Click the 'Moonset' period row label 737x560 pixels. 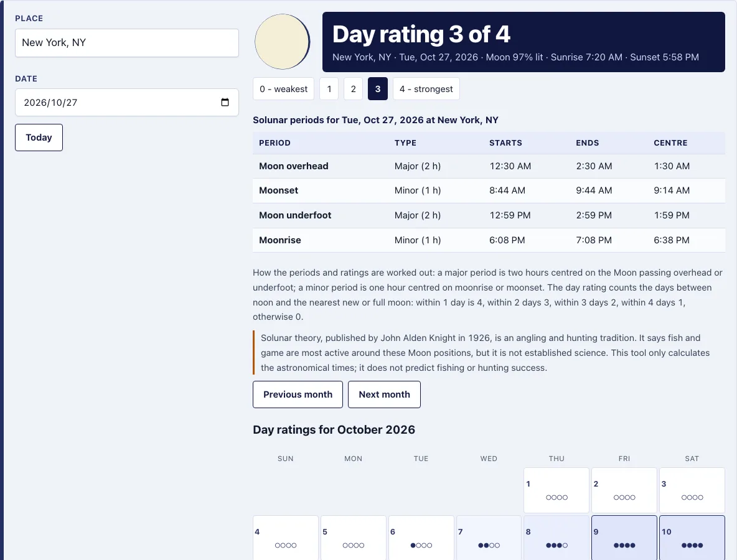(x=279, y=191)
